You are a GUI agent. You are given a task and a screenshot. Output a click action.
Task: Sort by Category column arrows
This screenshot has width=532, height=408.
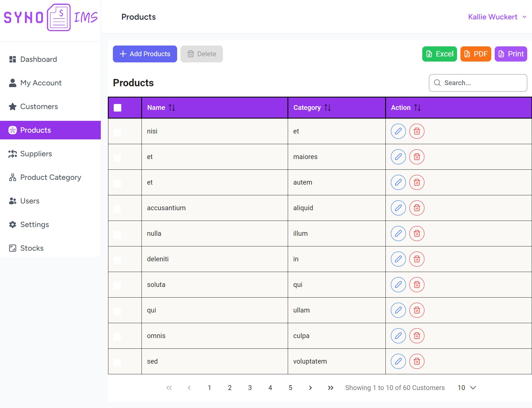pos(327,108)
